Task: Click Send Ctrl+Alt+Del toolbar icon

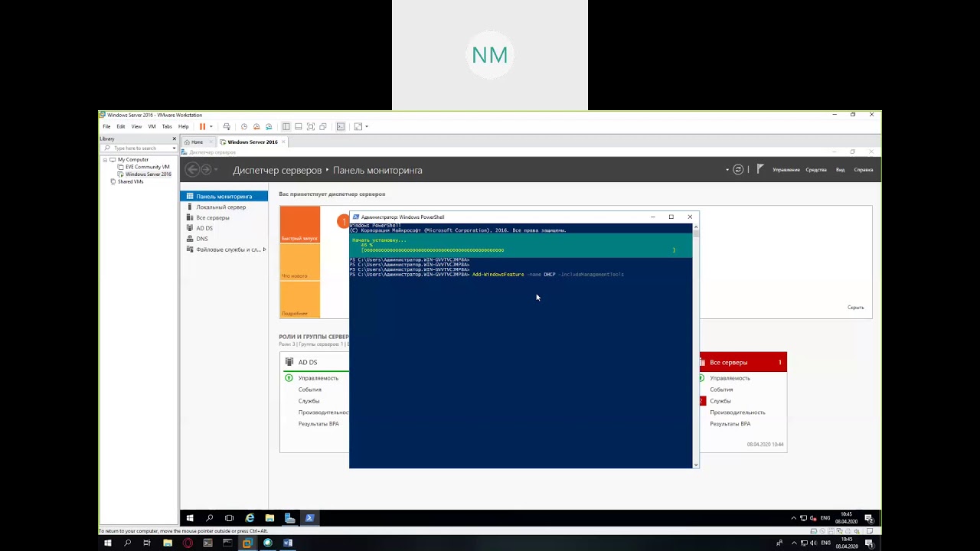Action: (x=227, y=126)
